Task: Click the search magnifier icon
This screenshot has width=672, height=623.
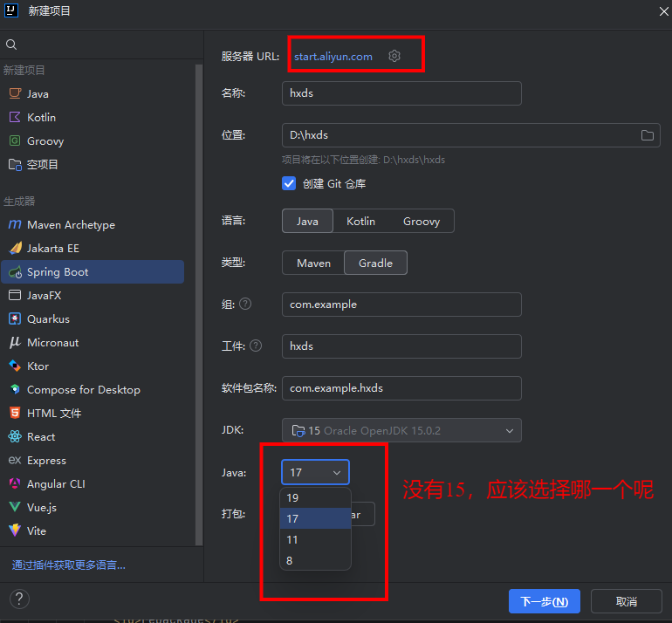Action: (x=11, y=44)
